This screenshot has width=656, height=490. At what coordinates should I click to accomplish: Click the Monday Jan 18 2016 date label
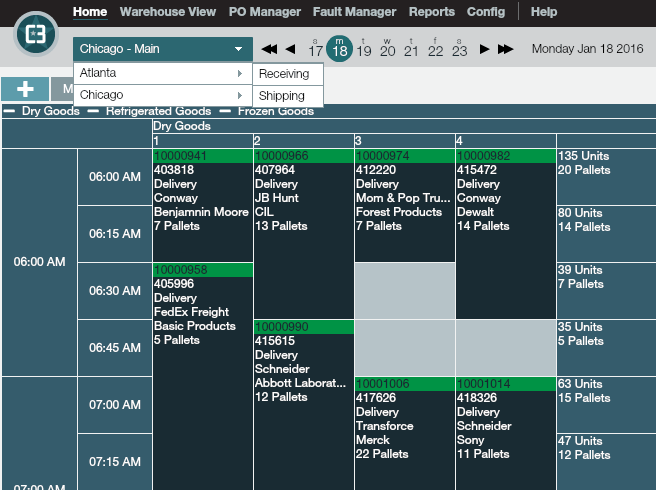pos(587,49)
